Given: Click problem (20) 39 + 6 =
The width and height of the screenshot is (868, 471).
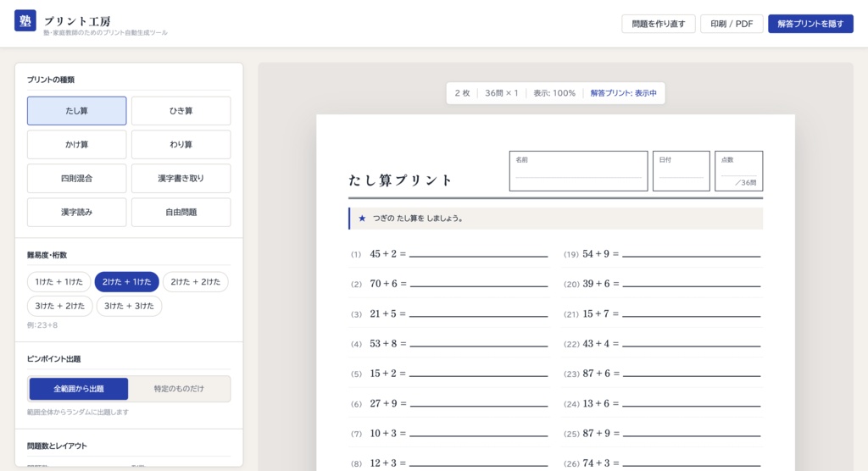Looking at the screenshot, I should 662,284.
